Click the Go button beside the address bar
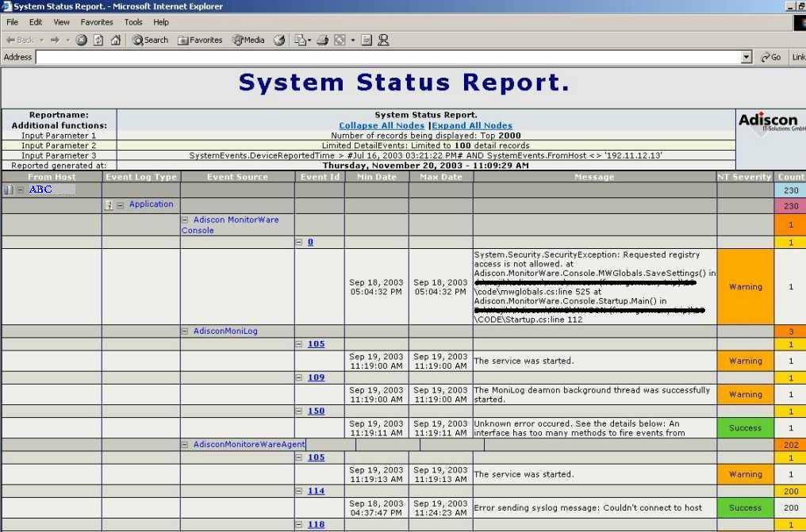 coord(770,57)
